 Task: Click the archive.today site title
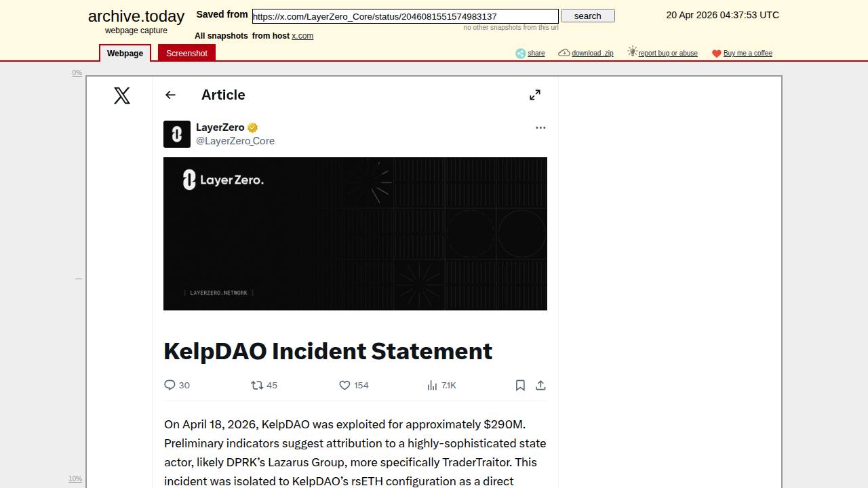[136, 16]
